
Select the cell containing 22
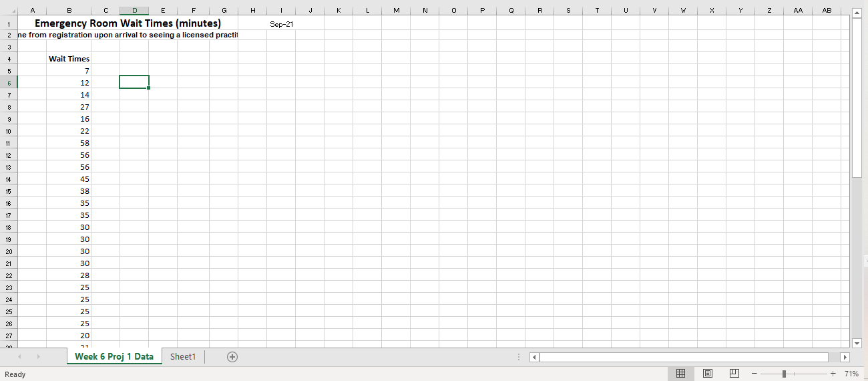[69, 130]
